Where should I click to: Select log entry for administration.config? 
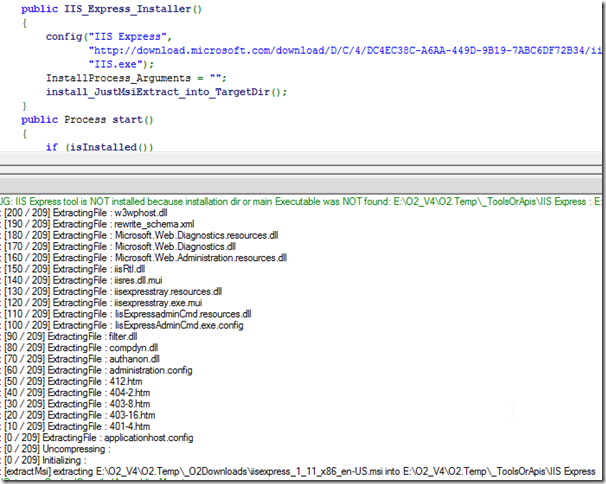click(98, 370)
